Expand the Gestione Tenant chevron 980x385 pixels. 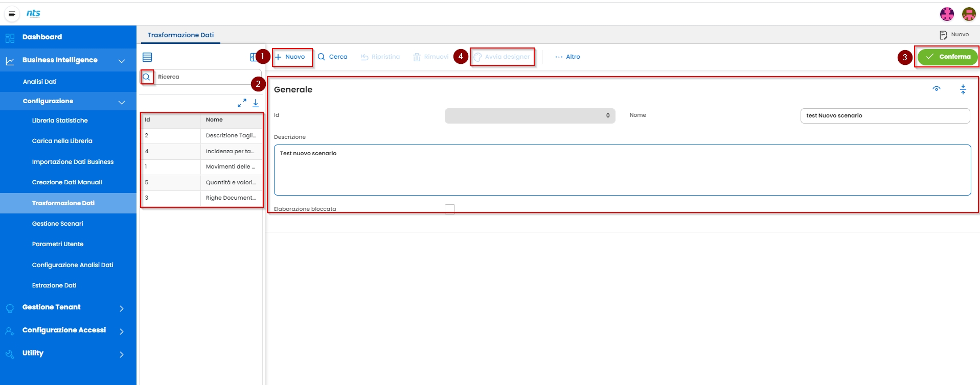pyautogui.click(x=122, y=308)
